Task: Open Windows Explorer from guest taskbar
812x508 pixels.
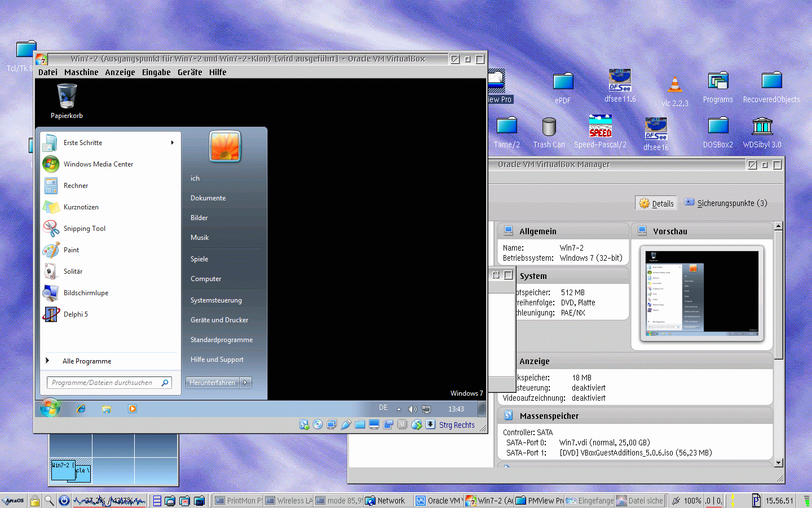Action: (107, 409)
